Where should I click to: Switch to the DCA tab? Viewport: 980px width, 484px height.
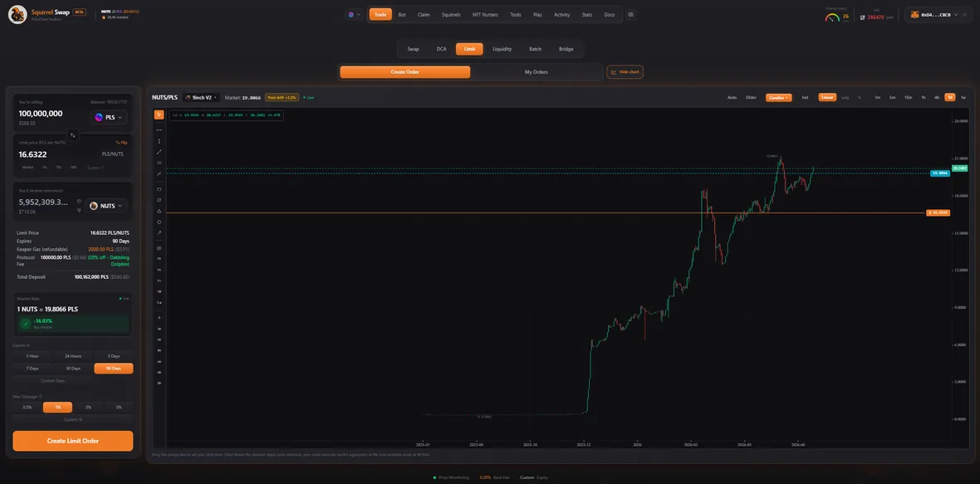[441, 49]
